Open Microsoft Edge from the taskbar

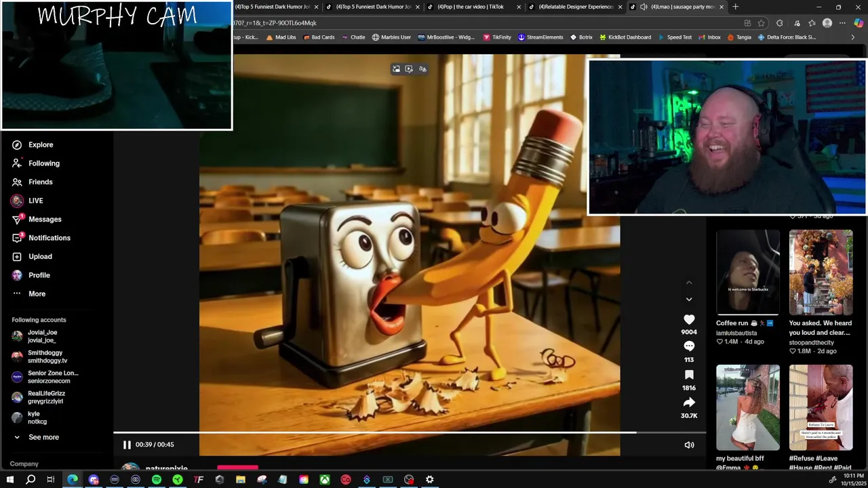coord(73,480)
